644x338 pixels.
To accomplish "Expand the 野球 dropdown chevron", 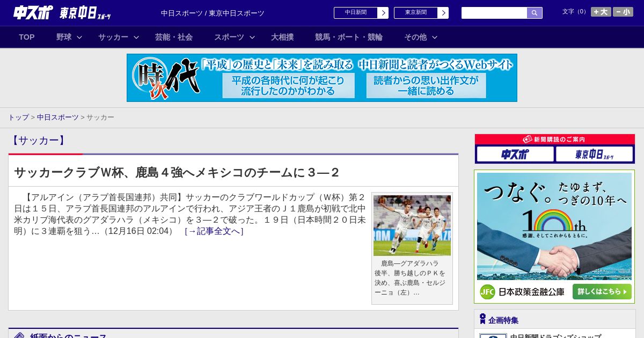I will pyautogui.click(x=79, y=37).
